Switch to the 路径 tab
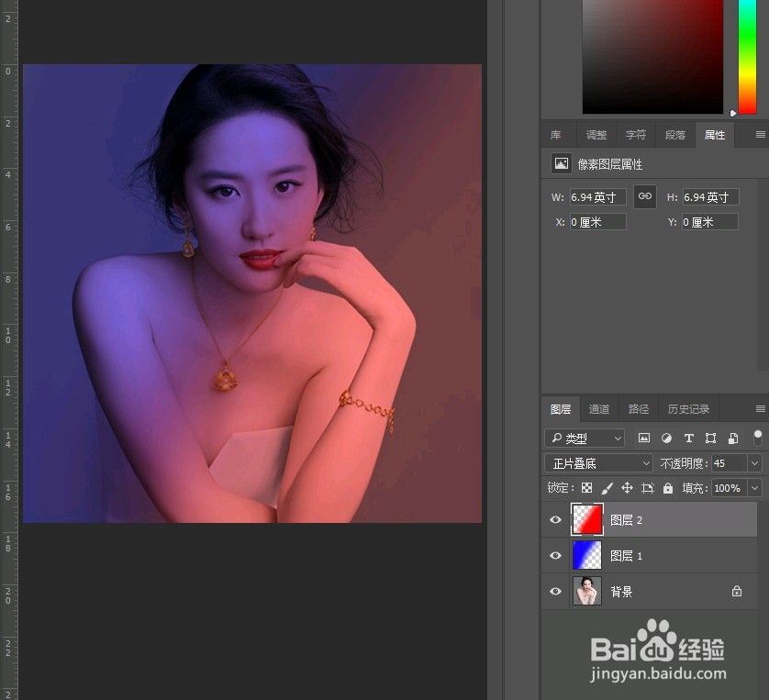Screen dimensions: 769x700 (x=639, y=409)
